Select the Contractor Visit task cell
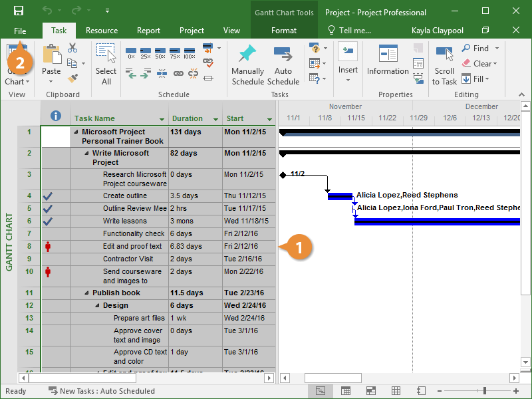The image size is (532, 399). tap(128, 259)
